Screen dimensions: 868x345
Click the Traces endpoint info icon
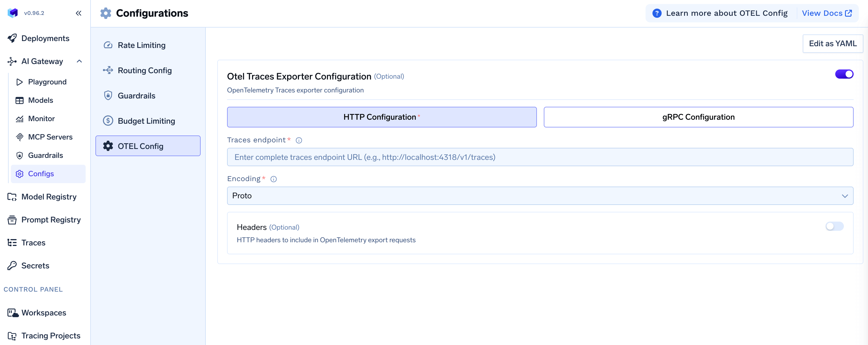point(299,140)
